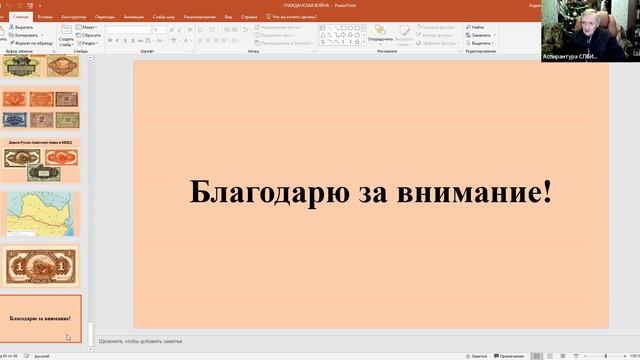The width and height of the screenshot is (640, 360).
Task: Open the Section (Раздел) dropdown
Action: (87, 43)
